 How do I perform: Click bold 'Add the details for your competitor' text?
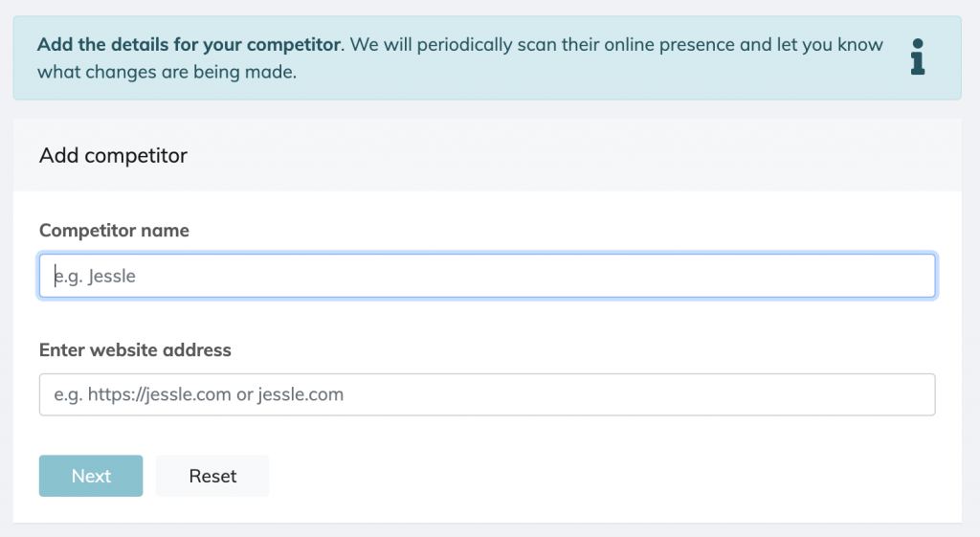[x=189, y=44]
